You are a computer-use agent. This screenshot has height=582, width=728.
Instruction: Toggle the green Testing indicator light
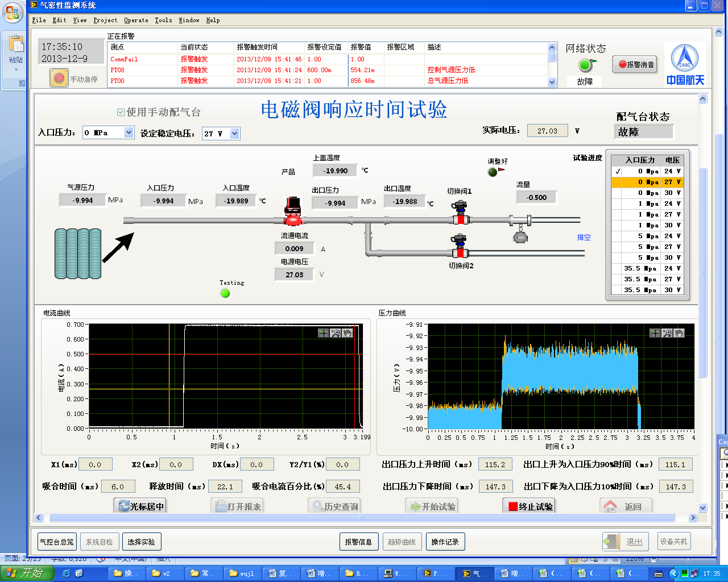click(225, 293)
